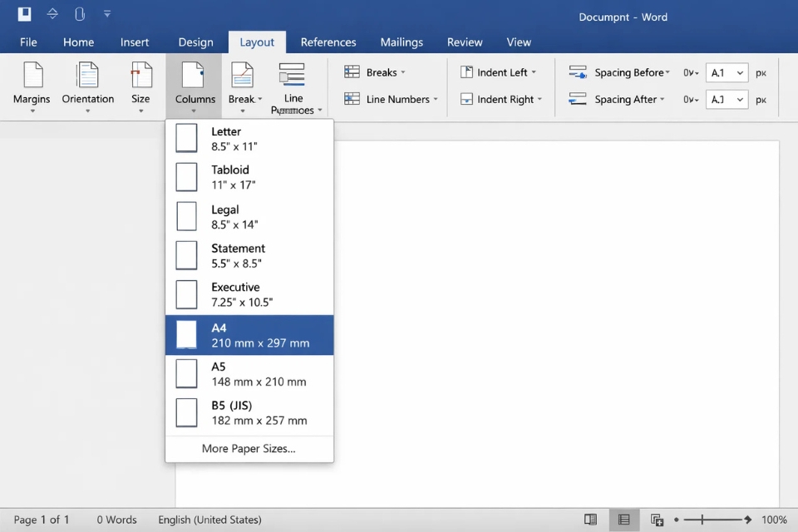Switch to Read Mode in status bar
The image size is (798, 532).
click(590, 520)
